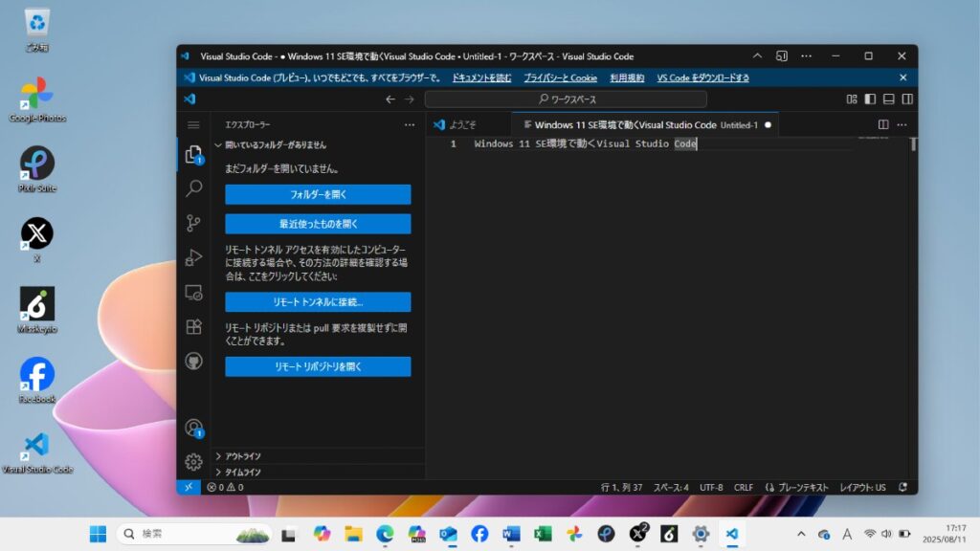Split the editor to the right
This screenshot has height=551, width=980.
pyautogui.click(x=883, y=125)
